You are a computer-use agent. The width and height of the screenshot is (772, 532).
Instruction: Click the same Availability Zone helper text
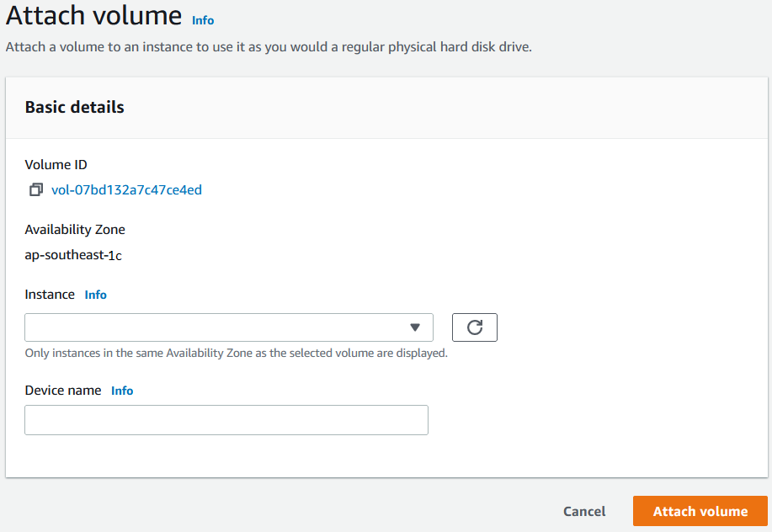pos(237,354)
